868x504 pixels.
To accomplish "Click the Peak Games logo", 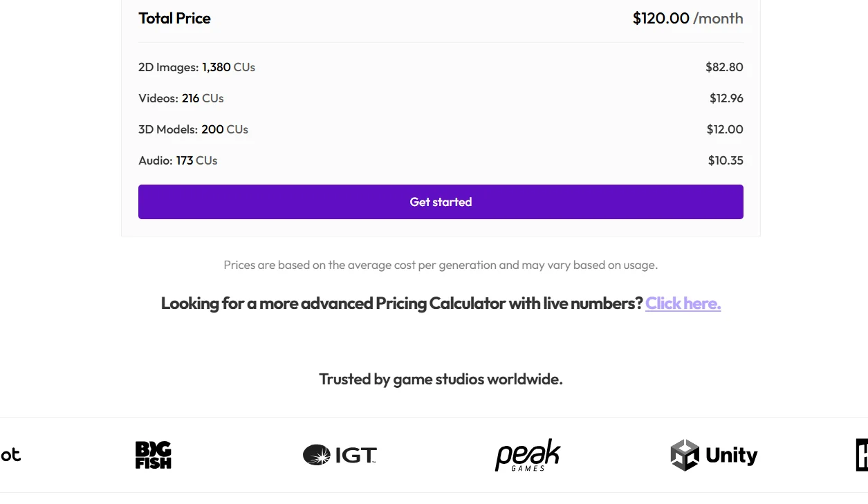I will 528,455.
